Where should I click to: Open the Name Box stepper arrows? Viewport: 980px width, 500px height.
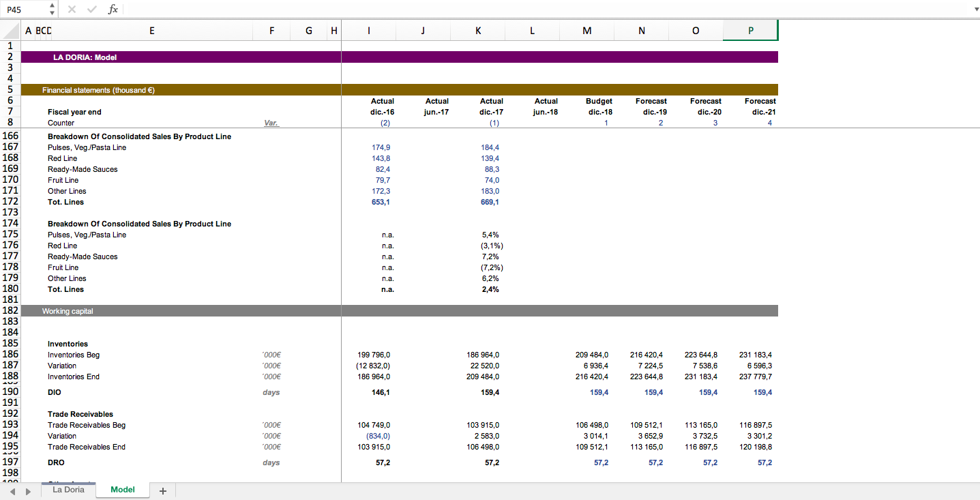pyautogui.click(x=53, y=10)
